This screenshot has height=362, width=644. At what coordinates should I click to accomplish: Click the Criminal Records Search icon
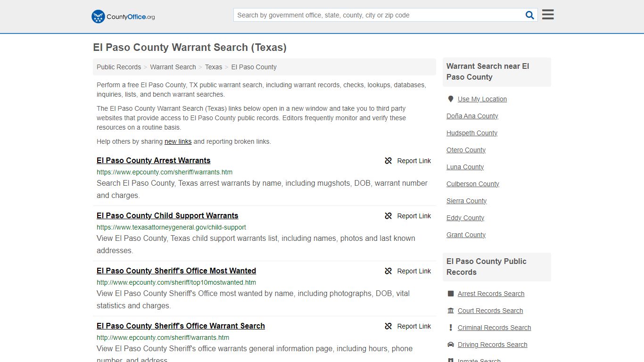451,328
